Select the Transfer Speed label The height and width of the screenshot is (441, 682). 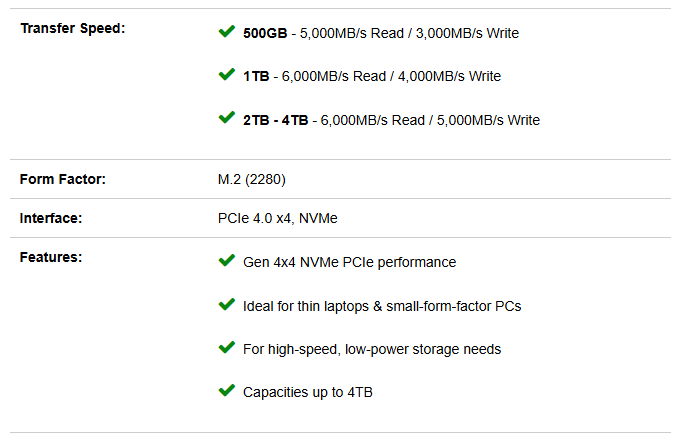coord(73,28)
